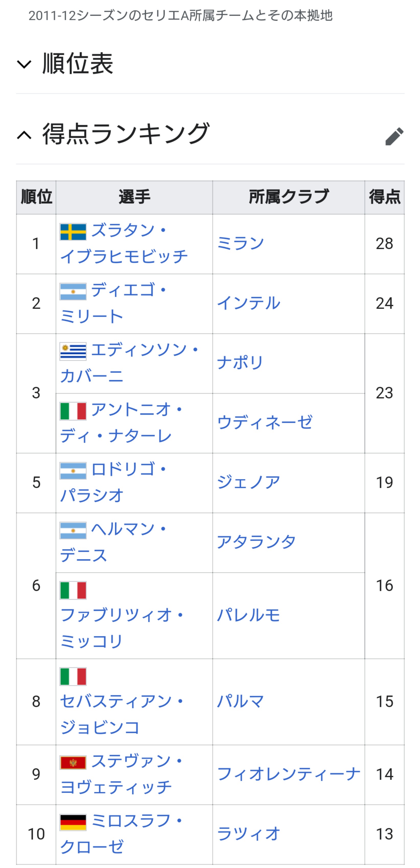The height and width of the screenshot is (868, 420).
Task: Click the Sweden flag icon
Action: tap(73, 232)
